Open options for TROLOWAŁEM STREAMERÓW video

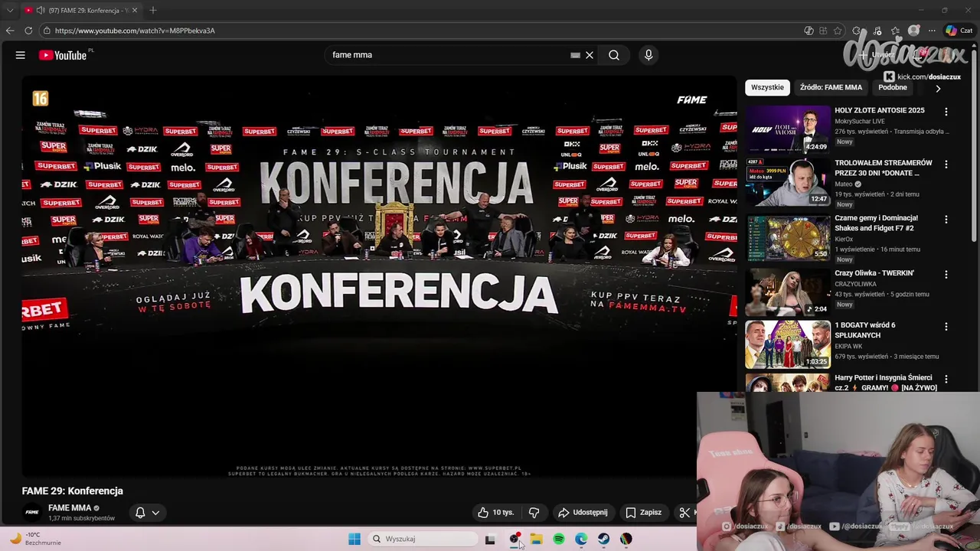point(946,165)
